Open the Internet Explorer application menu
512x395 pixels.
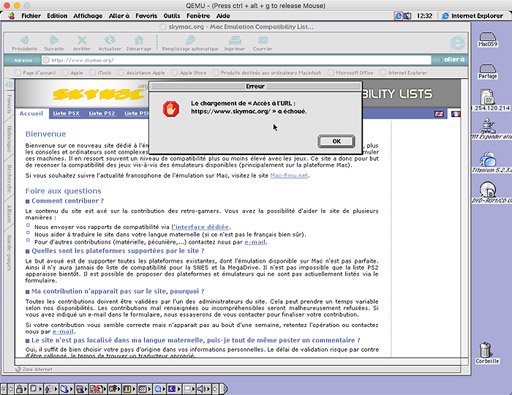472,16
